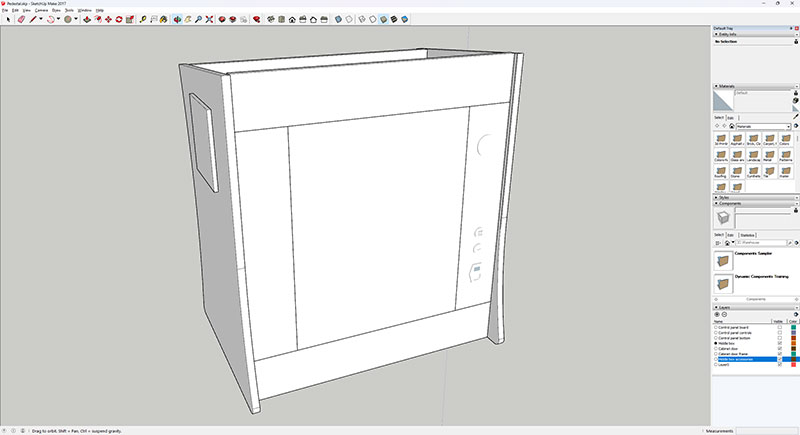Viewport: 800px width, 435px height.
Task: Open the Edit menu
Action: [15, 10]
